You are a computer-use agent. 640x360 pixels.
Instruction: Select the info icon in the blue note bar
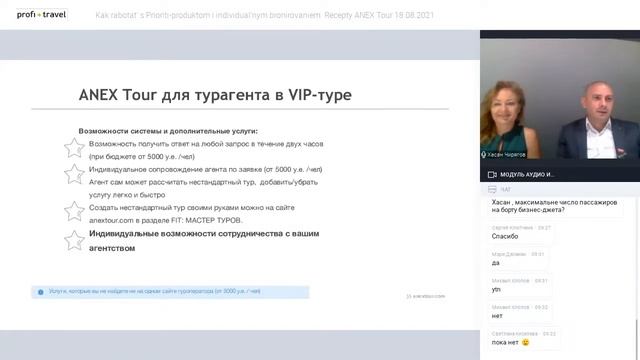point(40,292)
